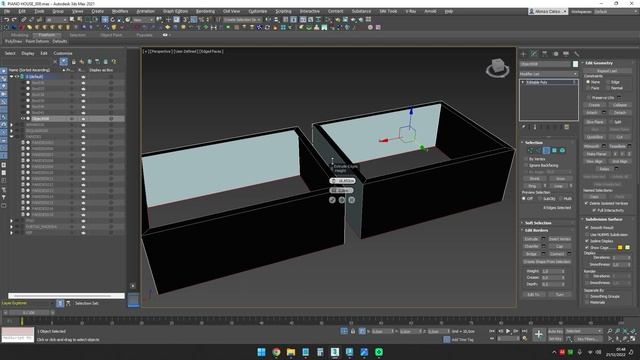Click the Undo arrow icon

pyautogui.click(x=7, y=20)
